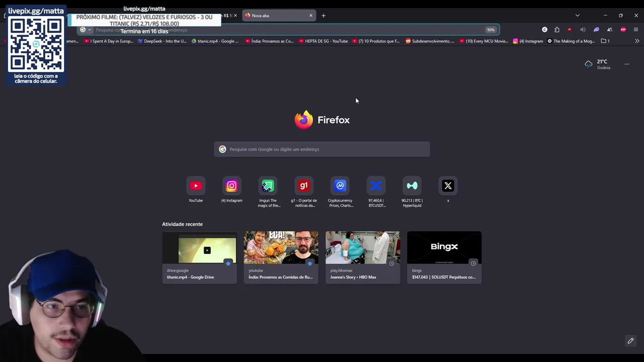Open bookmark HEPTA DE SG - YouTube

(x=323, y=41)
